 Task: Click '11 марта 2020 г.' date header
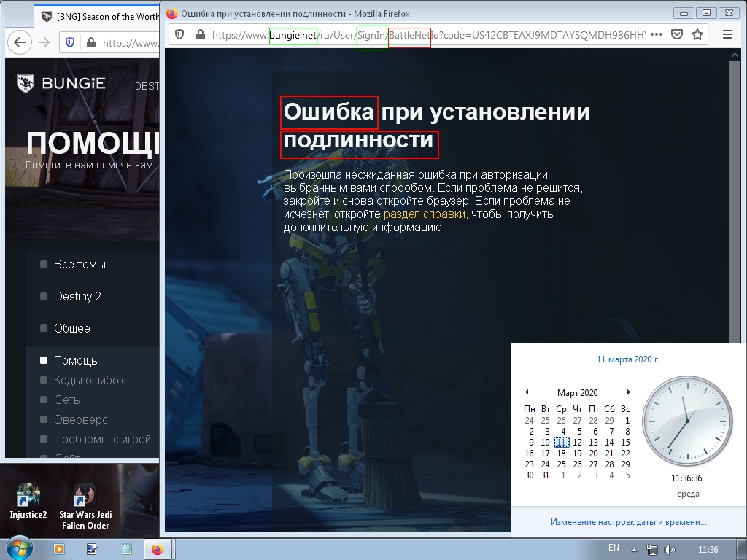click(x=628, y=359)
